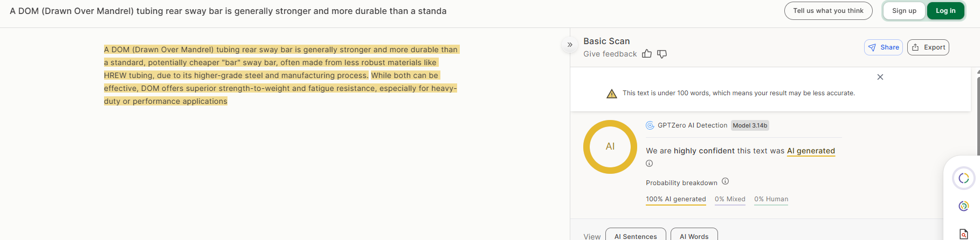Click the thumbs down feedback icon
The height and width of the screenshot is (240, 980).
pyautogui.click(x=662, y=54)
